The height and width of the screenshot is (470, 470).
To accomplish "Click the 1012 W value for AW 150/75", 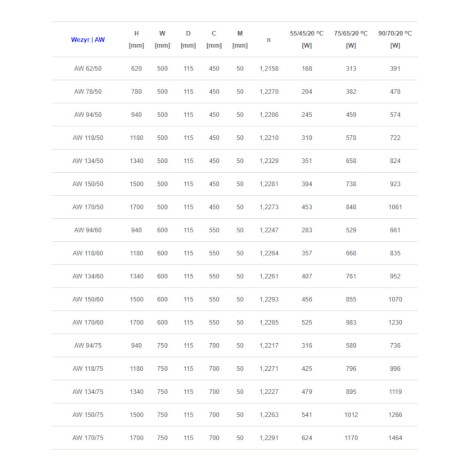I will click(351, 415).
